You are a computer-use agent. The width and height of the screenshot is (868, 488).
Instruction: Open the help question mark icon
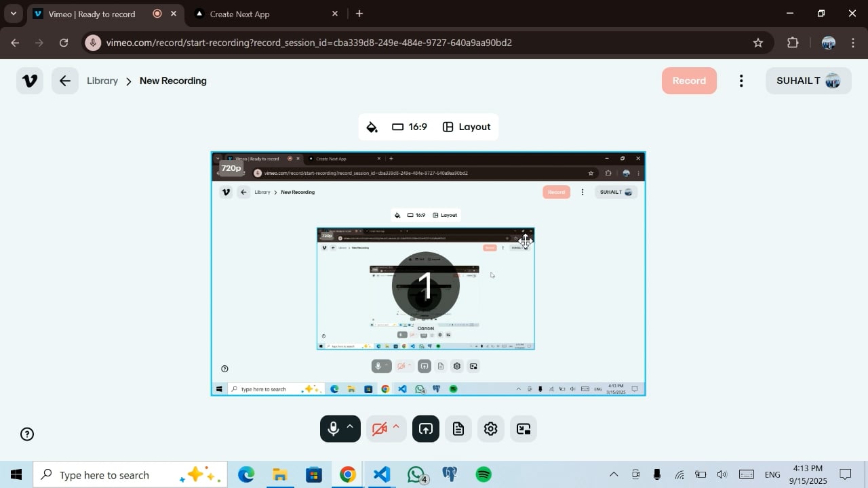pos(27,434)
